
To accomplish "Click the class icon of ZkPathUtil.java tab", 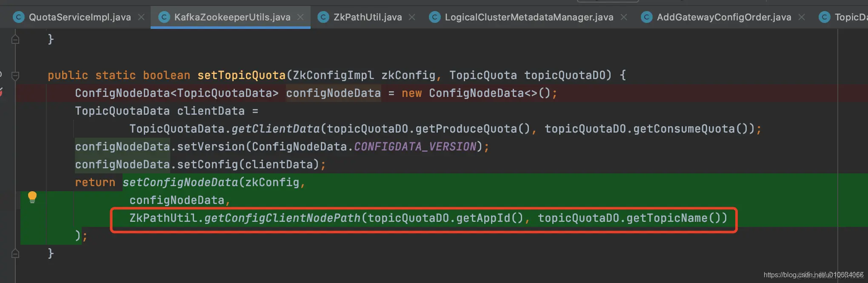I will click(x=323, y=17).
